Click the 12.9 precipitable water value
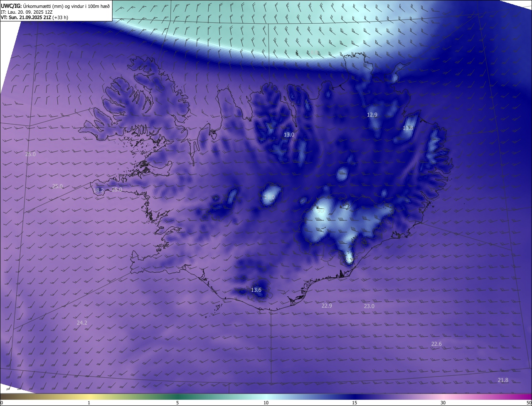The width and height of the screenshot is (532, 406). (x=372, y=115)
